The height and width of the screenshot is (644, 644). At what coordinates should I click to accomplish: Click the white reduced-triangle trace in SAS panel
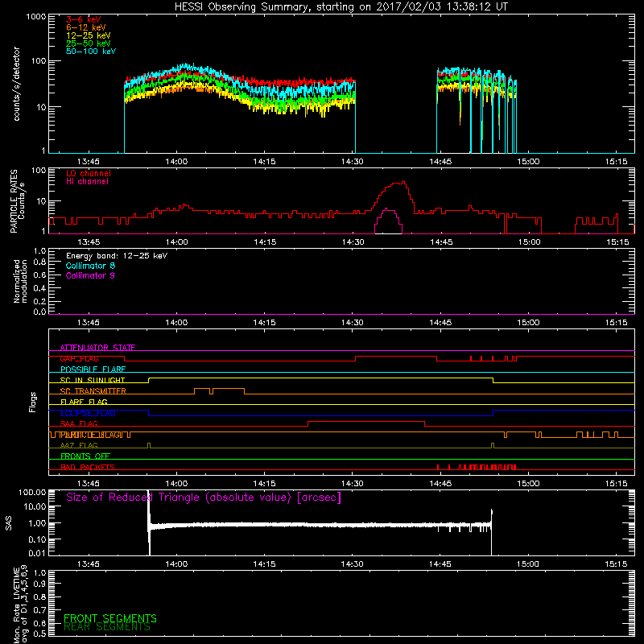click(320, 525)
